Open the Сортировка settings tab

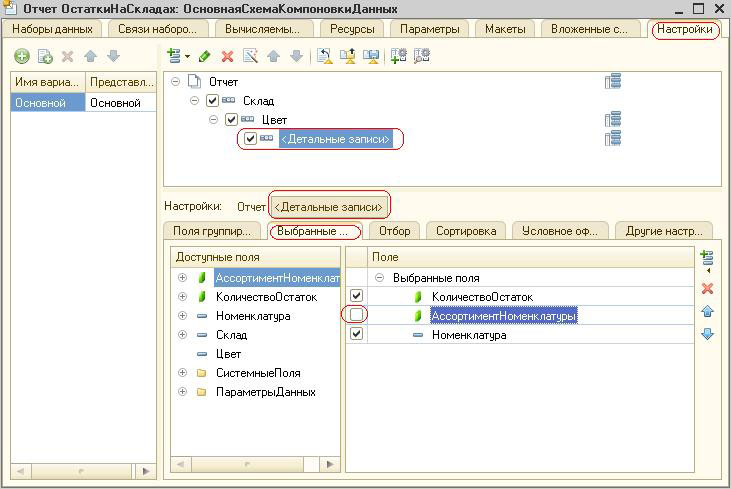click(x=465, y=231)
